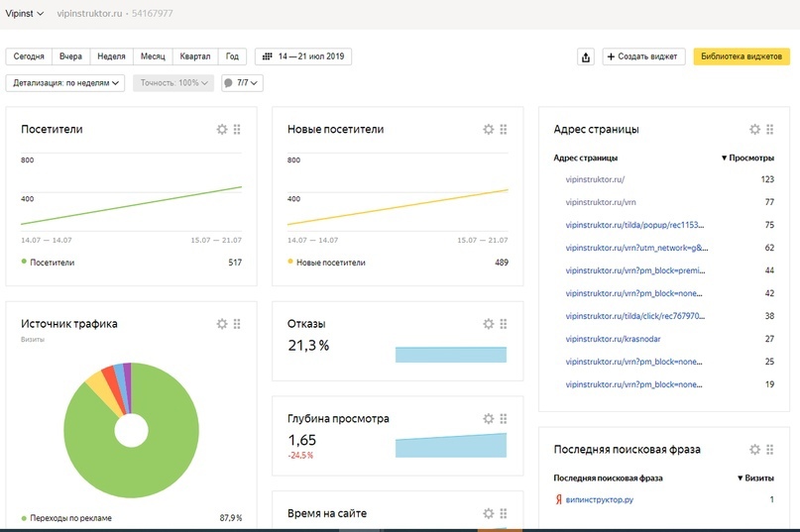The height and width of the screenshot is (532, 800).
Task: Open Библиотека виджетов
Action: coord(742,56)
